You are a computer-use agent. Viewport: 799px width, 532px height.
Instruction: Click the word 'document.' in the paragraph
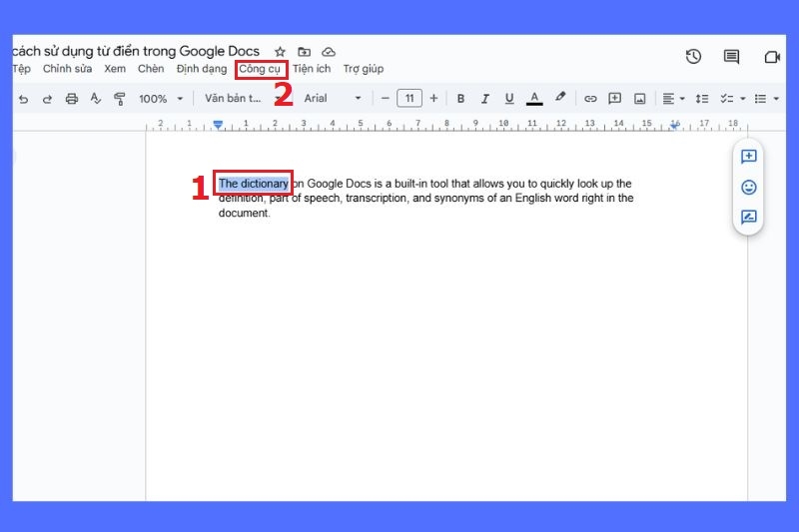pos(245,213)
